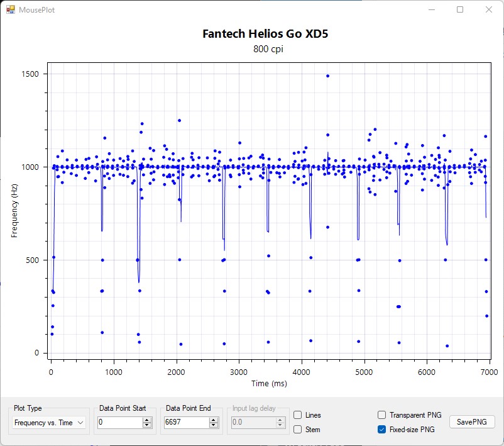Click into the Data Point End field
504x446 pixels.
186,423
